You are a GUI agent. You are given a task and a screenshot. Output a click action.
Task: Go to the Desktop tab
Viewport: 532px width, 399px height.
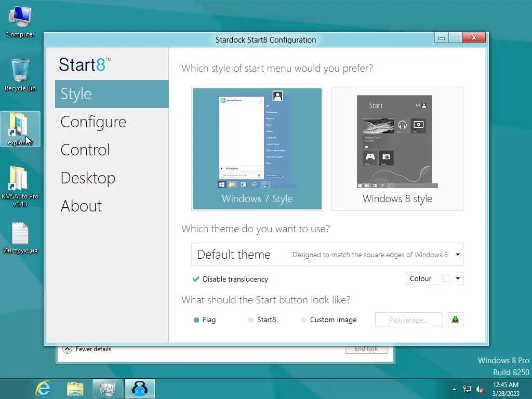click(x=112, y=178)
